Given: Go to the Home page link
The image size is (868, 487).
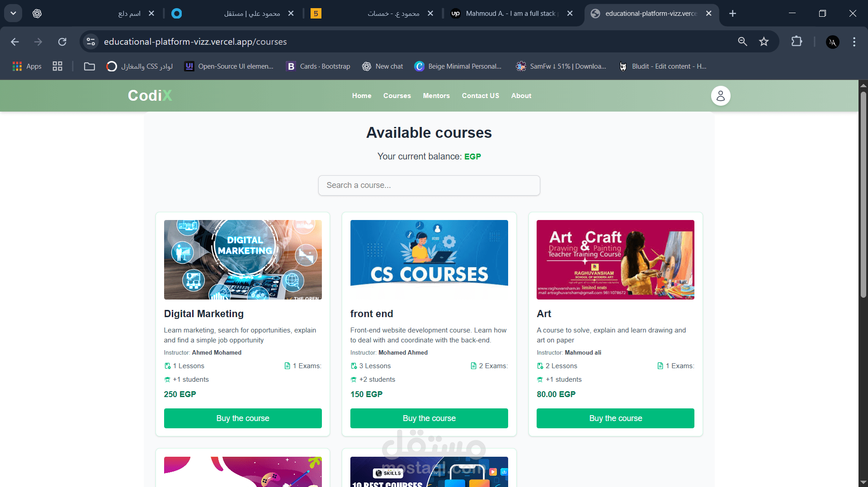Looking at the screenshot, I should 362,96.
